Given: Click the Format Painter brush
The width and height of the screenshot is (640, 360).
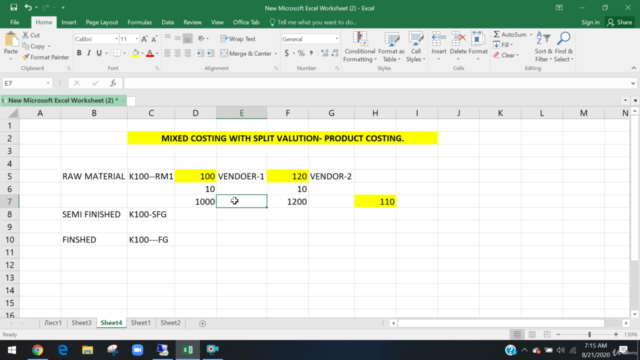Looking at the screenshot, I should click(26, 57).
